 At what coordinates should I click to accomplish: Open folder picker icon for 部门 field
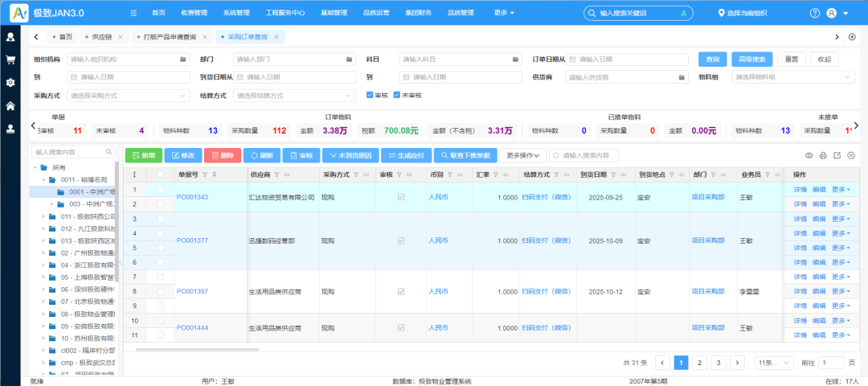tap(350, 60)
